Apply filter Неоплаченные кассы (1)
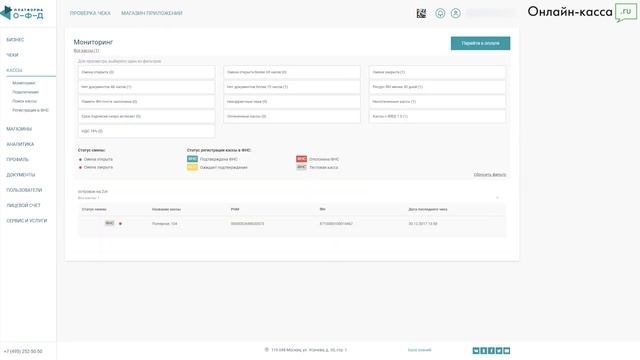640x360 pixels. [x=437, y=102]
